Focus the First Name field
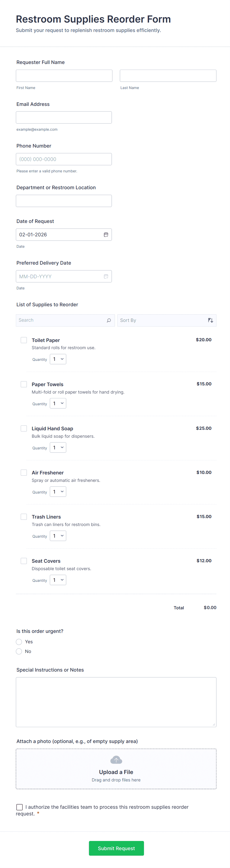The image size is (230, 868). (x=64, y=76)
